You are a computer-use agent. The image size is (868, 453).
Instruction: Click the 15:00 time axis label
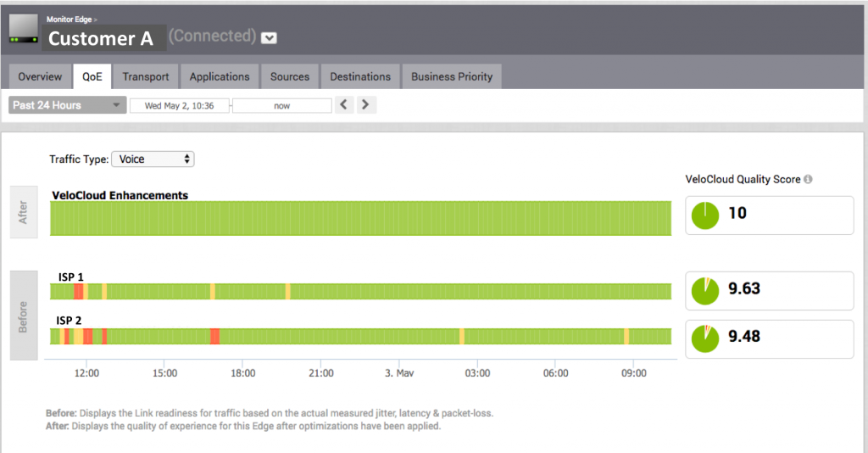coord(165,373)
